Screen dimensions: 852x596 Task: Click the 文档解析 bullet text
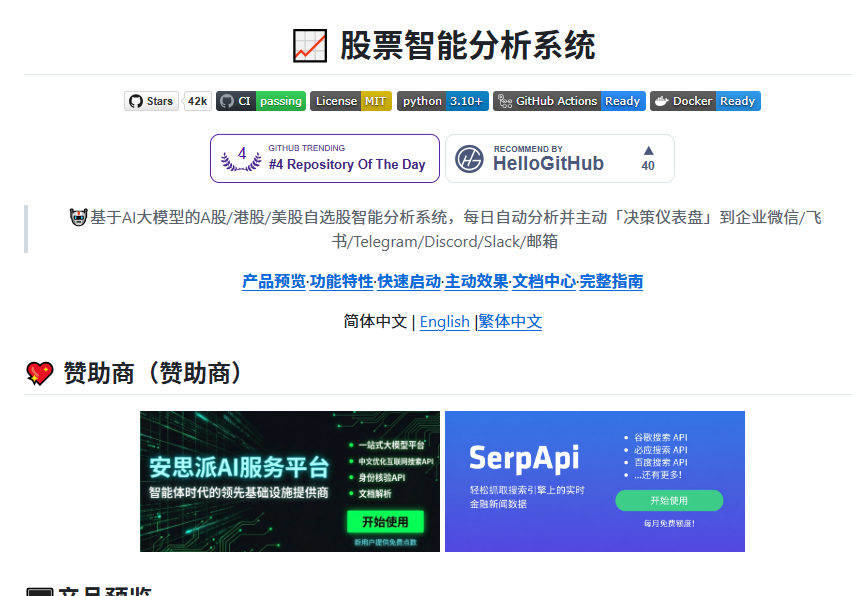[374, 494]
